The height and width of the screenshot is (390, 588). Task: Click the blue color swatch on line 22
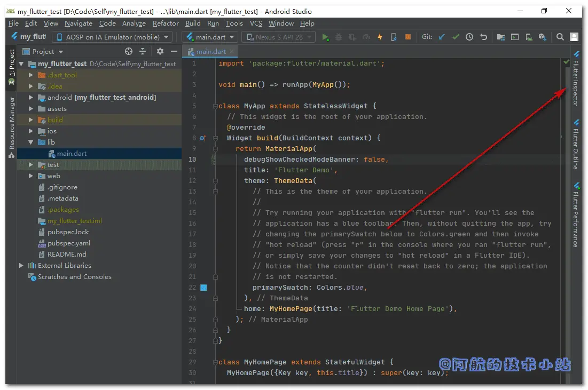tap(203, 288)
